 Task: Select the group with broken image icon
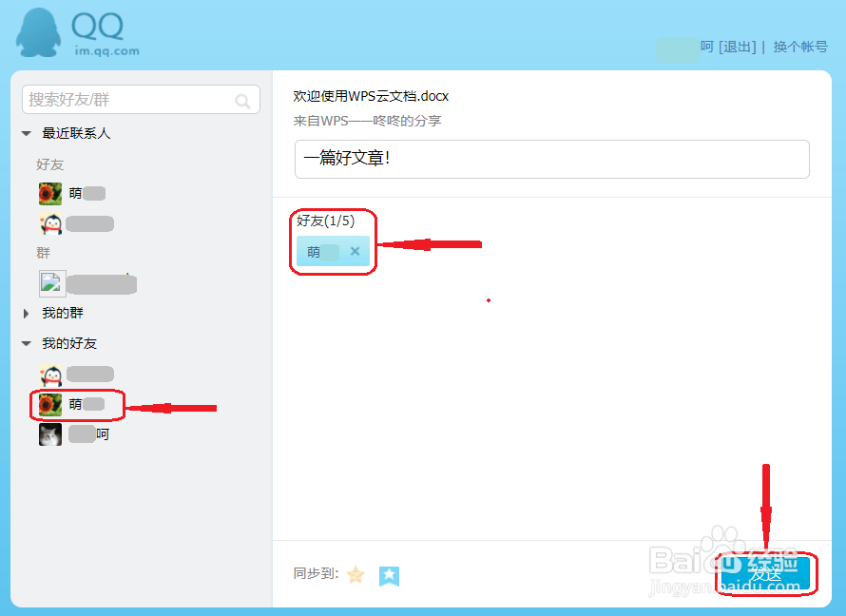pyautogui.click(x=87, y=283)
